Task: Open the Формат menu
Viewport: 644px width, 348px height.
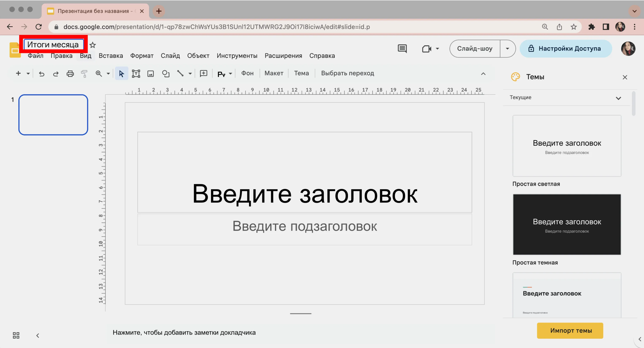Action: [x=142, y=56]
